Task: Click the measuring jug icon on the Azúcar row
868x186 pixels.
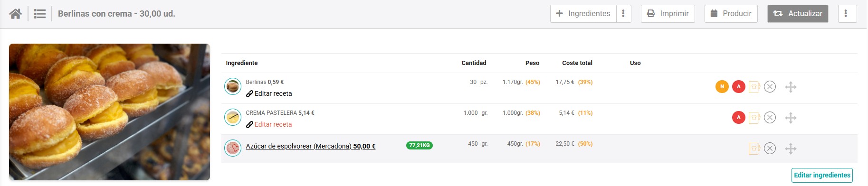Action: tap(754, 149)
